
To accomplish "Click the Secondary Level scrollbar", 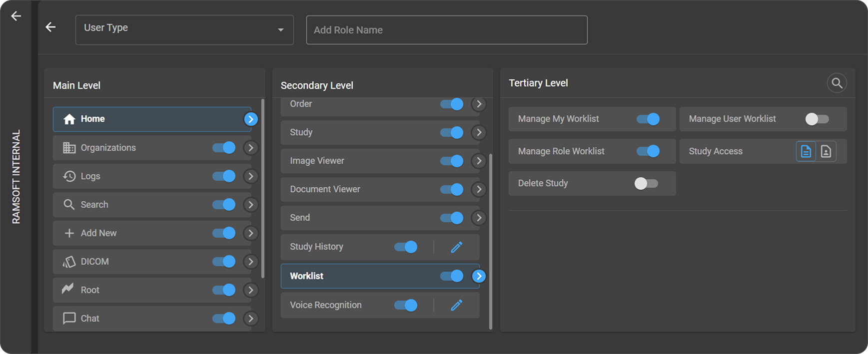I will pos(491,242).
